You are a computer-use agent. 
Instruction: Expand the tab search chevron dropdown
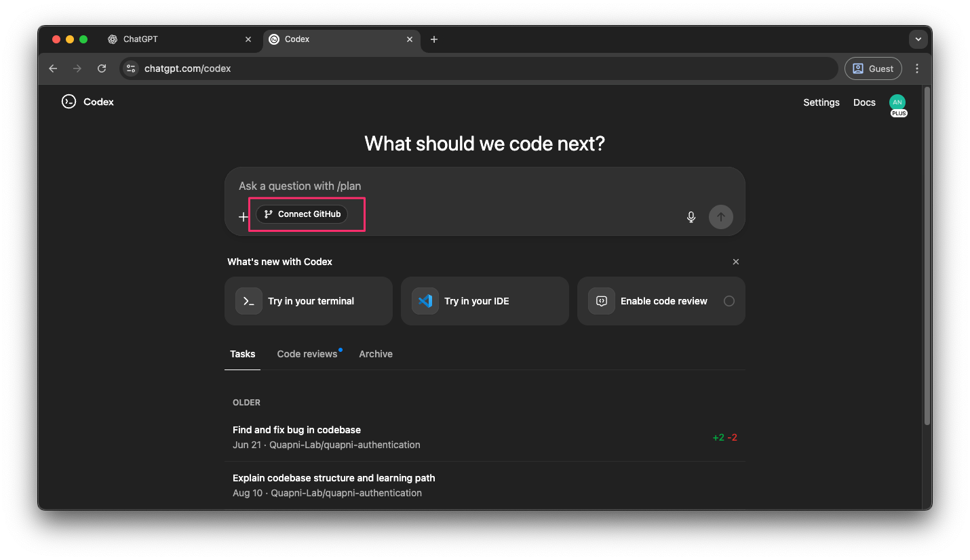tap(918, 39)
